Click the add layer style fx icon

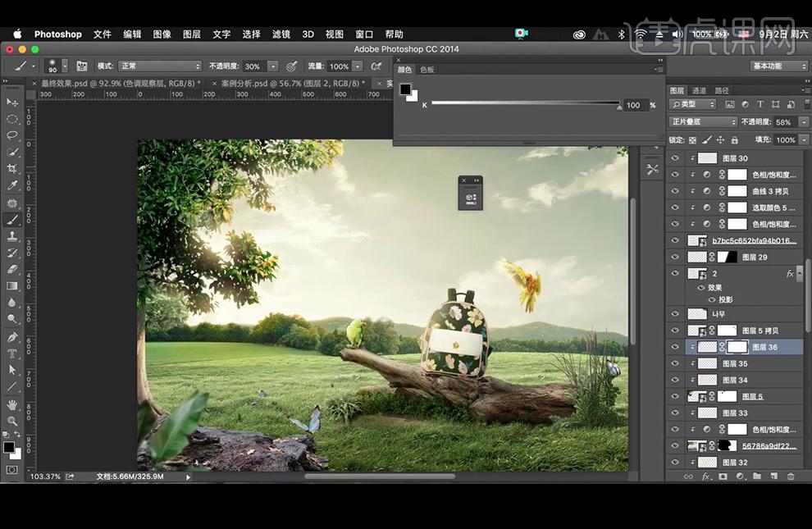(x=705, y=477)
